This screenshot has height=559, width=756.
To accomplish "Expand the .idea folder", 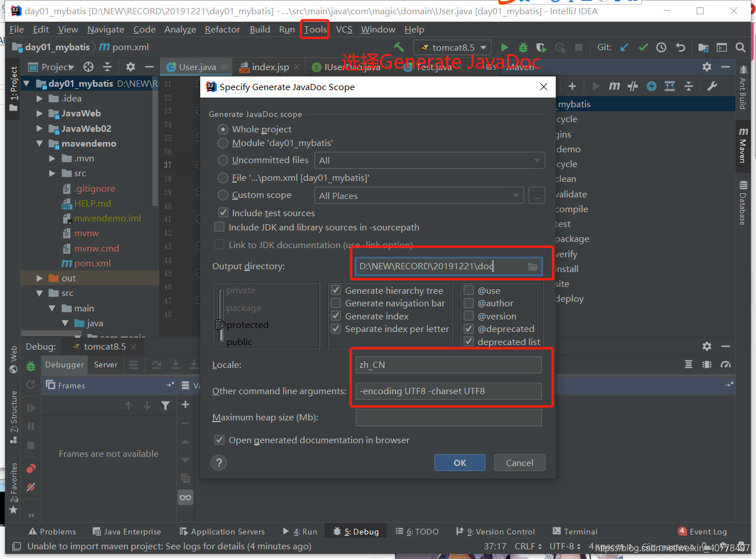I will pos(39,99).
